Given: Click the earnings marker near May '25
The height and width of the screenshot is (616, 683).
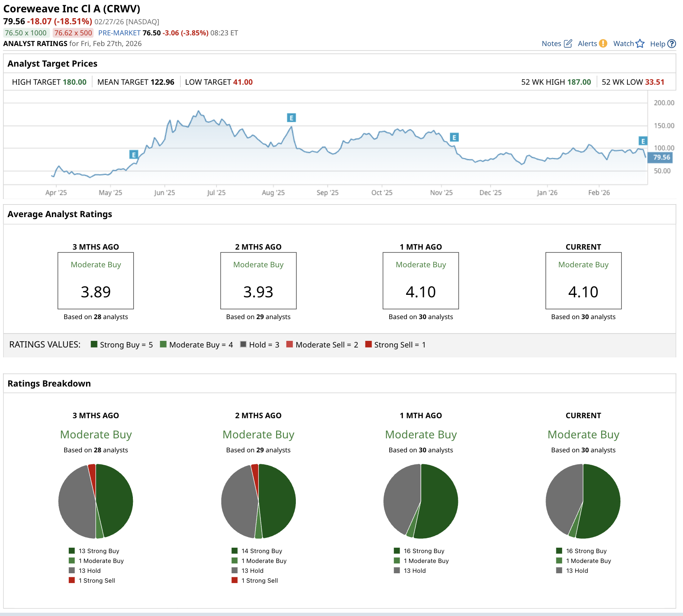Looking at the screenshot, I should pyautogui.click(x=133, y=155).
